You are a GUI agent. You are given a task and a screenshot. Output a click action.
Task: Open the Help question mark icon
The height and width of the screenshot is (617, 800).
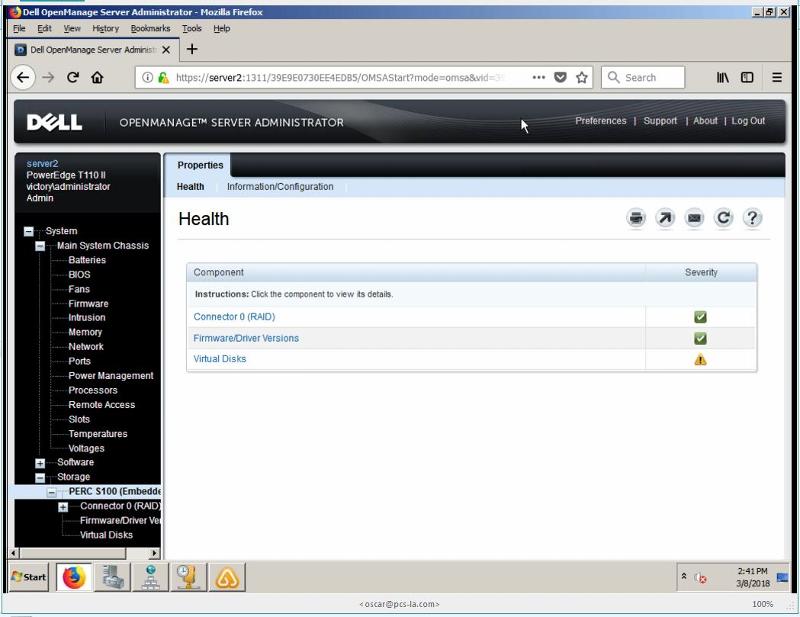click(752, 218)
